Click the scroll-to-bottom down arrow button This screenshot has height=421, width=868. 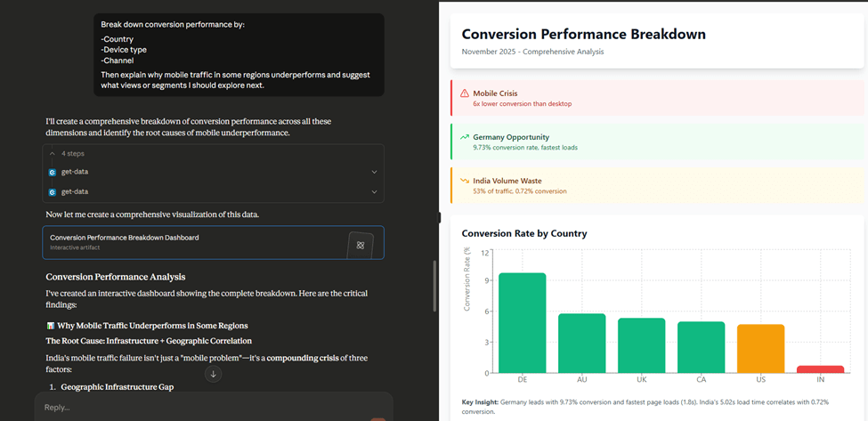coord(213,374)
